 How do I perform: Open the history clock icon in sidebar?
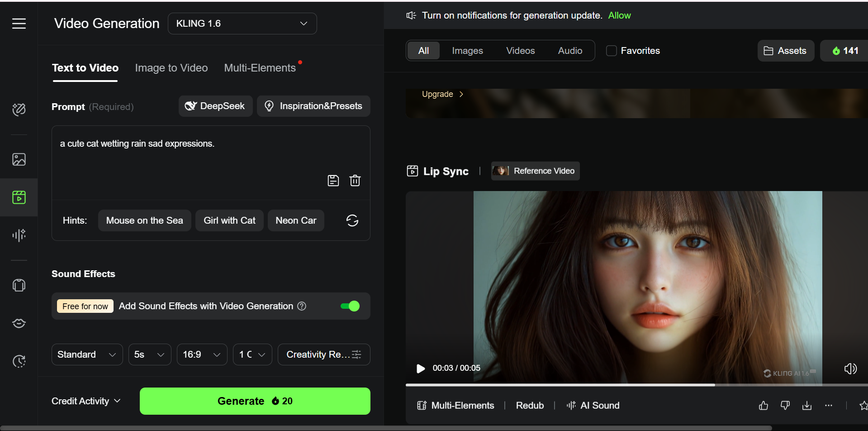(x=19, y=361)
